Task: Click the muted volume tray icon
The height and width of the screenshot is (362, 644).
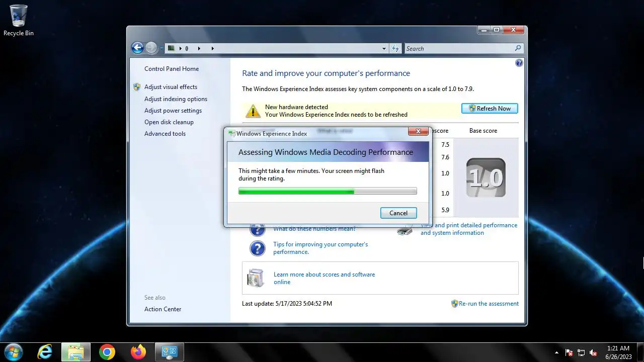Action: click(x=593, y=352)
